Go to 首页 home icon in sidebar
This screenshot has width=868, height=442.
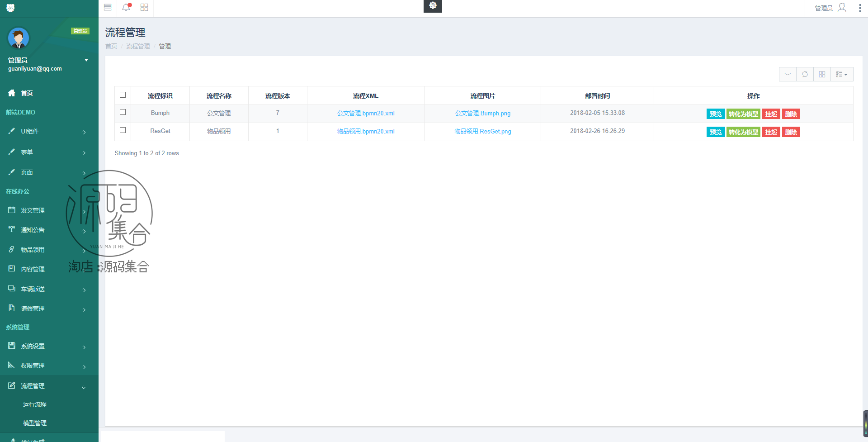(12, 93)
